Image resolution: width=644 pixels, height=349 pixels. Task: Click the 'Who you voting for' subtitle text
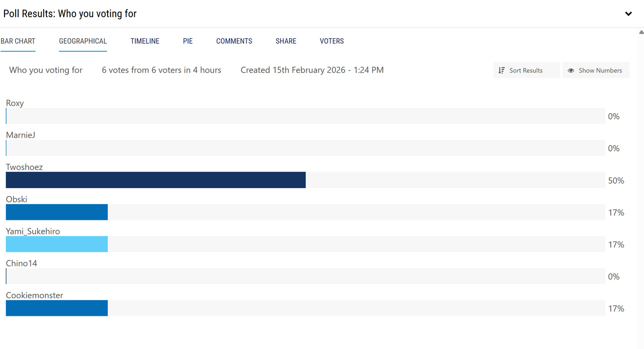tap(46, 70)
